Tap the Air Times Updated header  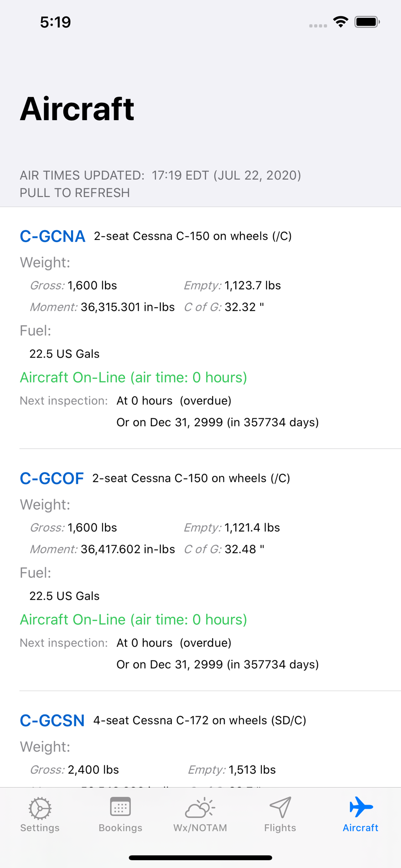pyautogui.click(x=161, y=175)
